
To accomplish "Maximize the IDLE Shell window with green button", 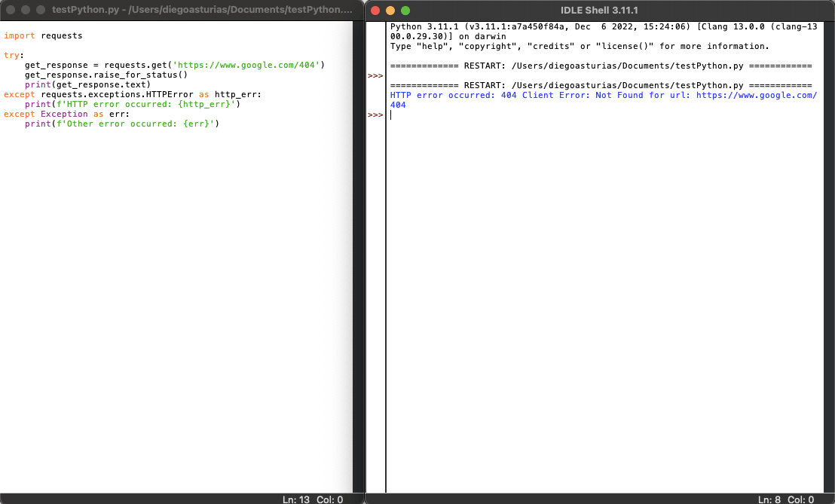I will 405,11.
